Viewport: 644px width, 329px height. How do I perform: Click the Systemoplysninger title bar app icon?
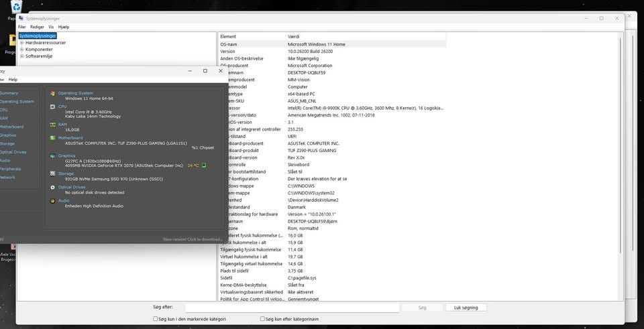point(21,18)
